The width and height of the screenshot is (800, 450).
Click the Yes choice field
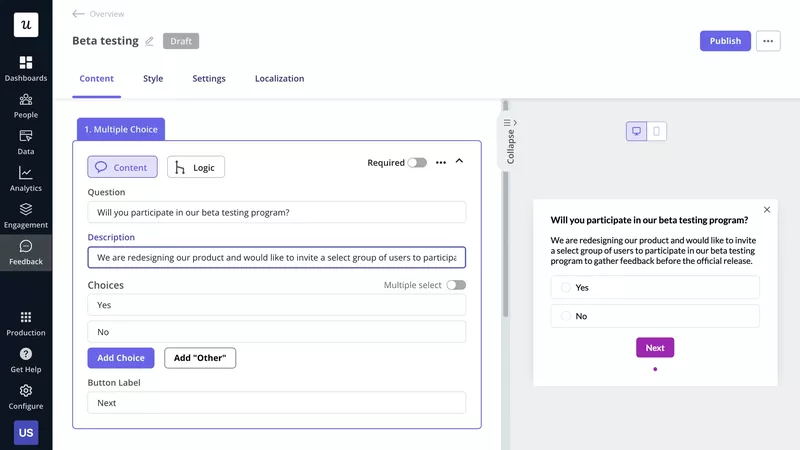(x=277, y=305)
